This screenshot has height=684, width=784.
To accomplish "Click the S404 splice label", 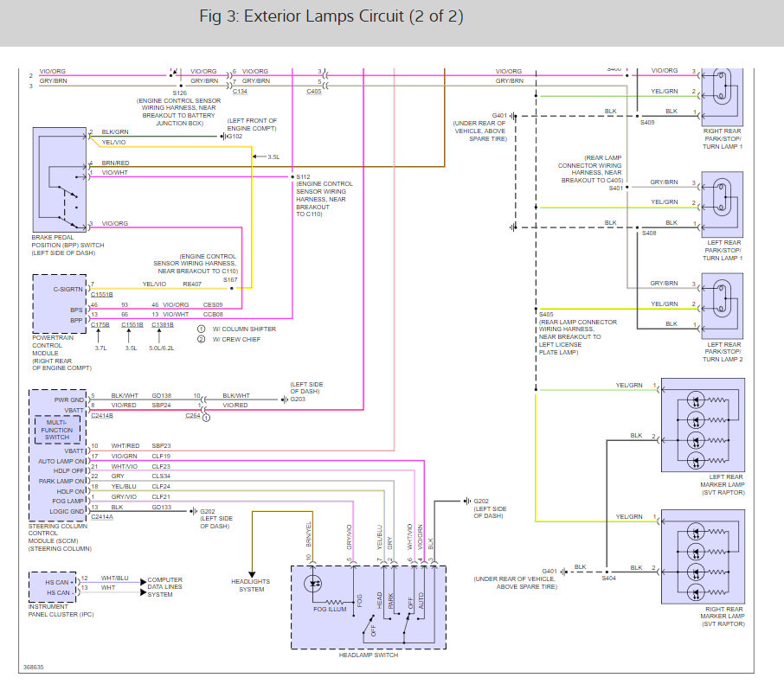I will click(608, 579).
